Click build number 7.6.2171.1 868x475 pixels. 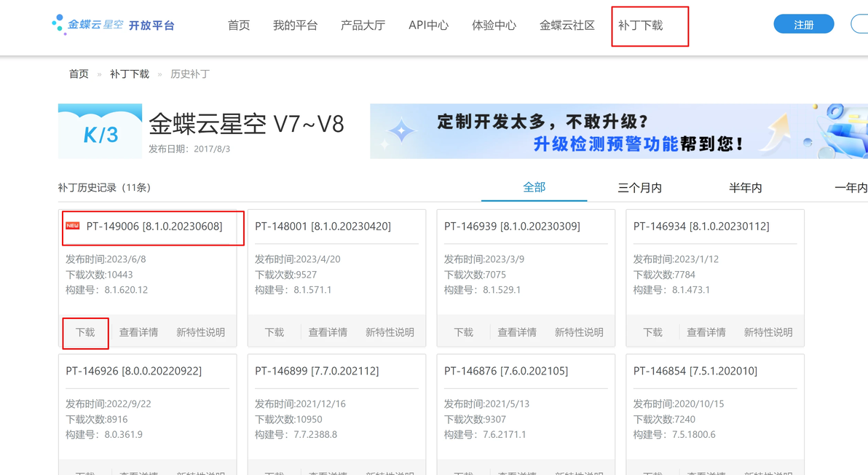pyautogui.click(x=505, y=435)
